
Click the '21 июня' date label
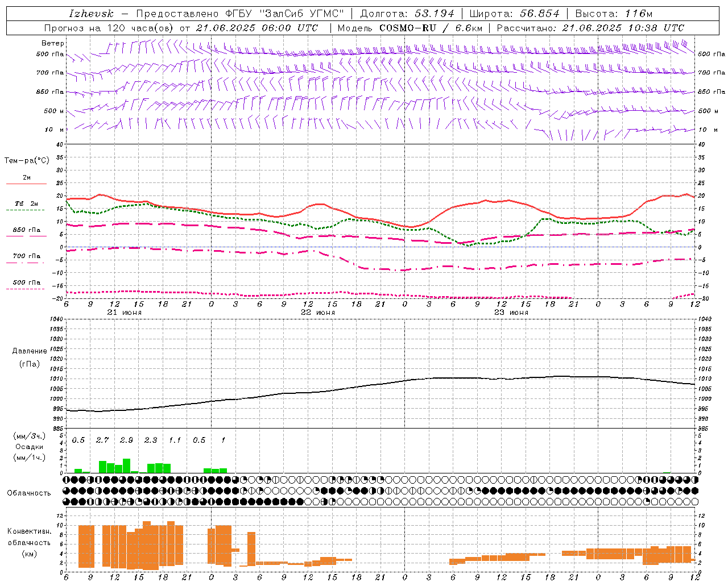coord(124,313)
